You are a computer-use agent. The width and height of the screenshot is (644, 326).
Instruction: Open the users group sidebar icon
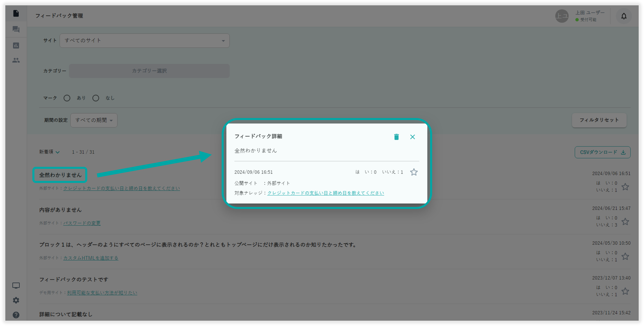[x=16, y=60]
